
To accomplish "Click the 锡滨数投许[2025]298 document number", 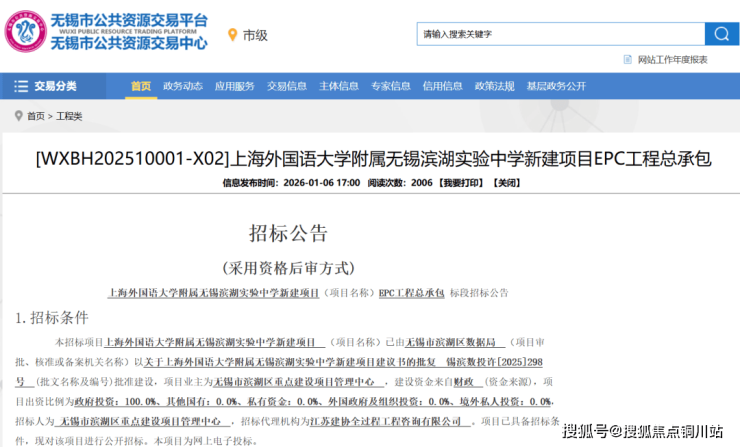I will 494,362.
